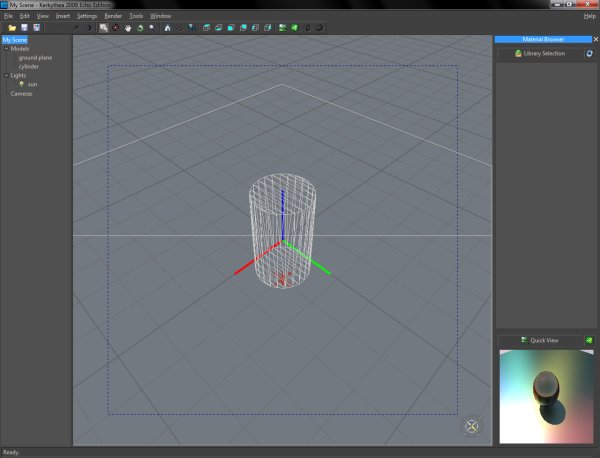This screenshot has width=600, height=458.
Task: Collapse the Lights tree node
Action: 5,75
